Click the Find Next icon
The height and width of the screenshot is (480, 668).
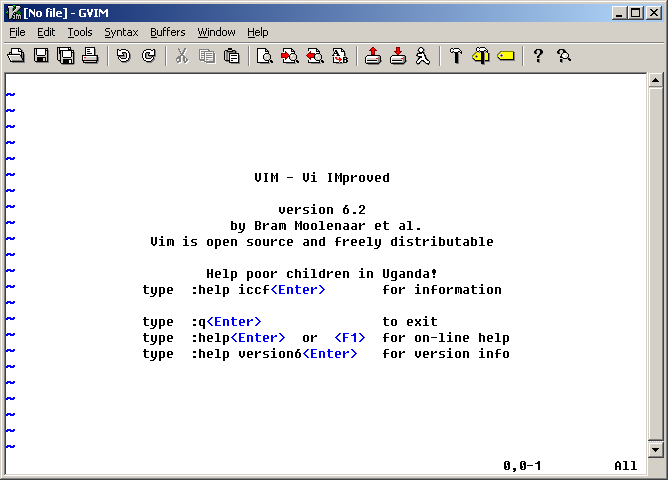pos(290,56)
